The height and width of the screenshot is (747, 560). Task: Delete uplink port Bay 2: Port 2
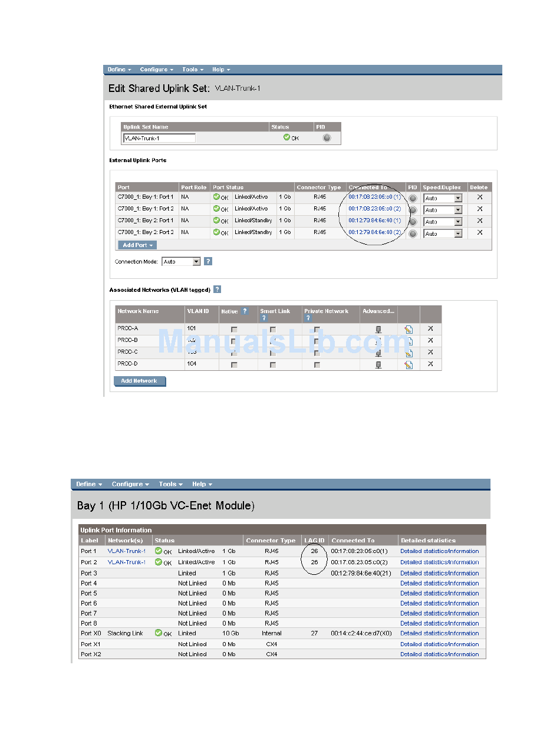point(480,232)
